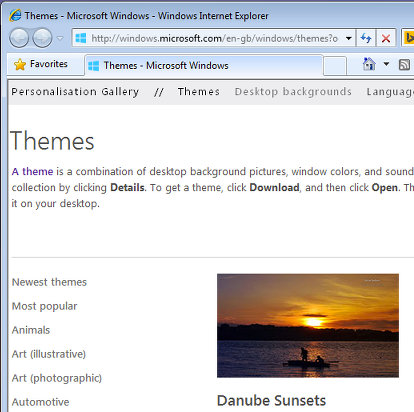This screenshot has width=414, height=412.
Task: Click the large Themes page heading
Action: (x=52, y=141)
